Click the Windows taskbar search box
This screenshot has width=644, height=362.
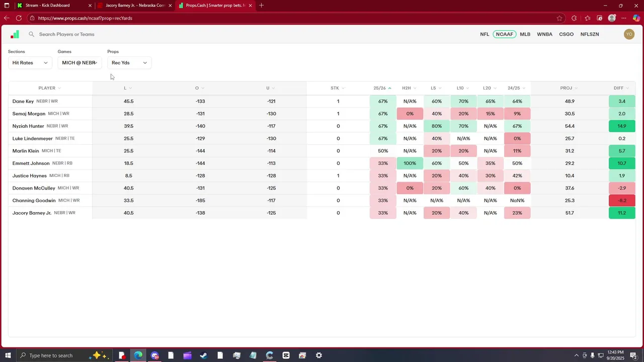[x=63, y=355]
